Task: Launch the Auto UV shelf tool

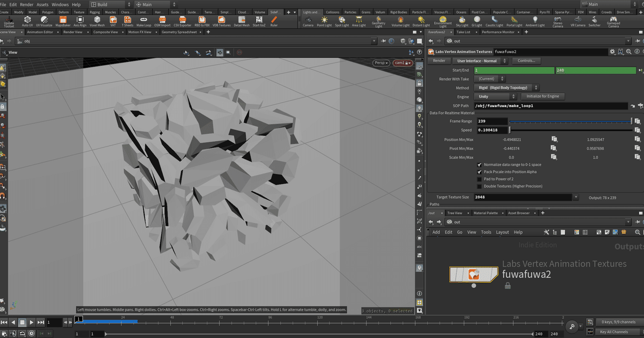Action: pos(27,21)
